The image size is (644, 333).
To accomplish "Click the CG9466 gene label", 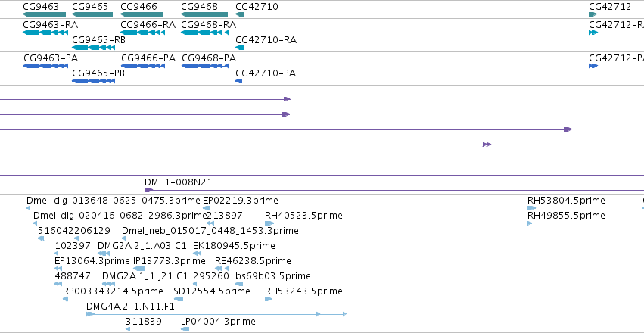I will (x=138, y=7).
